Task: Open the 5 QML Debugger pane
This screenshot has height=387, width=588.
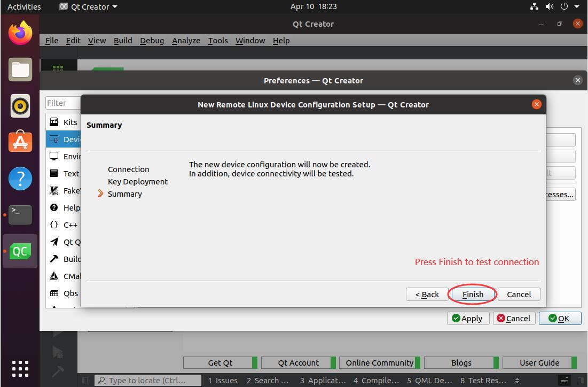Action: (430, 380)
